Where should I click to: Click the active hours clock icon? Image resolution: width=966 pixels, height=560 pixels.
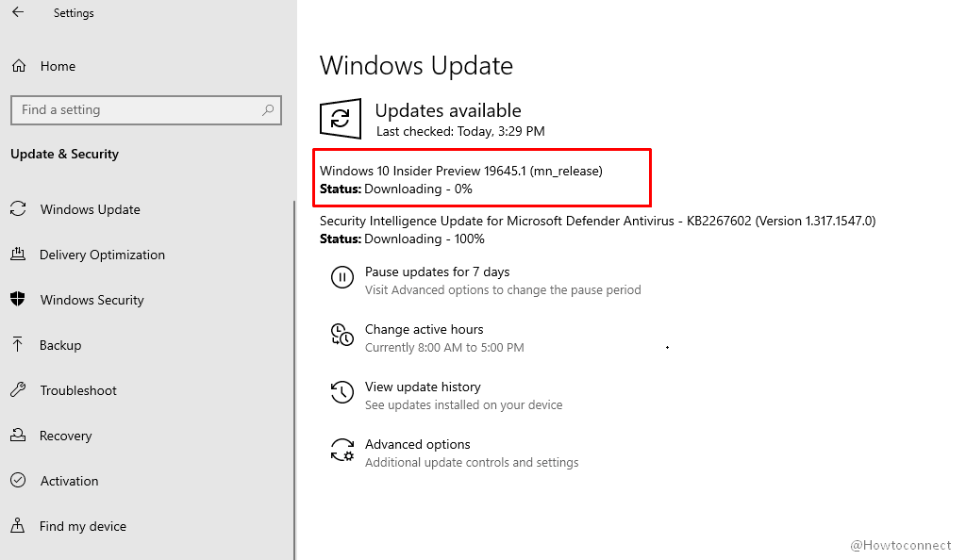point(342,335)
